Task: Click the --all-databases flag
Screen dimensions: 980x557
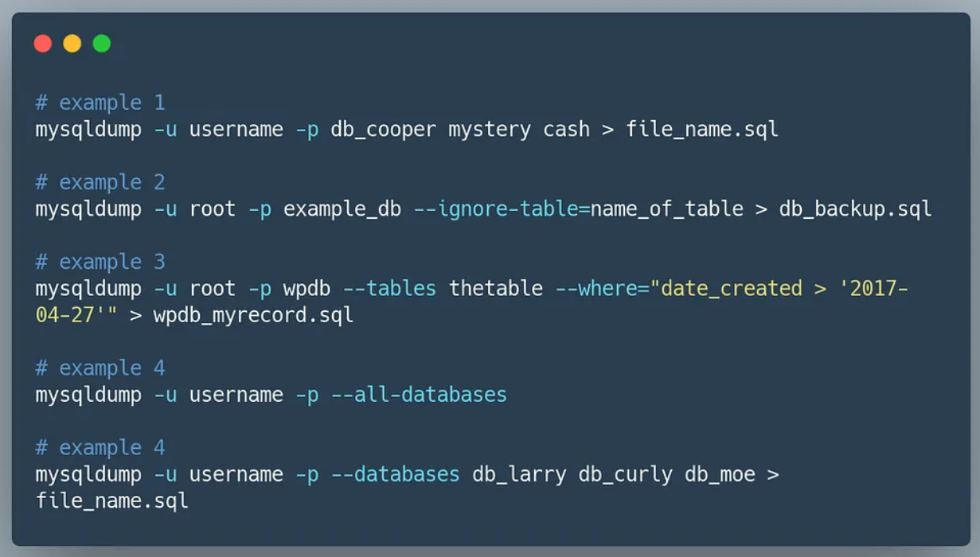Action: (419, 395)
